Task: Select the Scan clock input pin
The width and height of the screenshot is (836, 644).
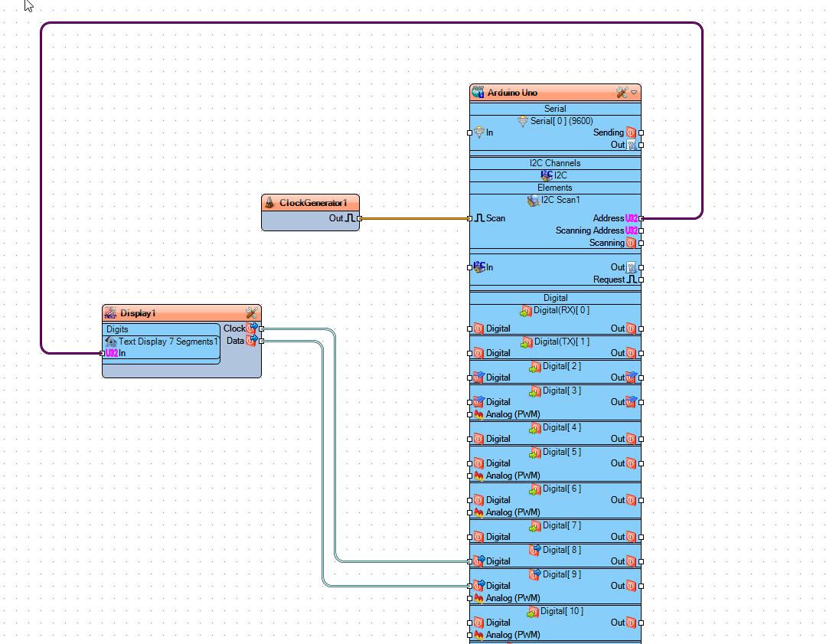Action: 470,218
